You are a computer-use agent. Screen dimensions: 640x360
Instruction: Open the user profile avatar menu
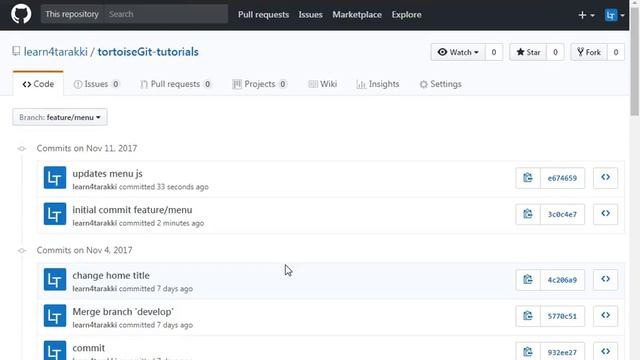point(614,15)
